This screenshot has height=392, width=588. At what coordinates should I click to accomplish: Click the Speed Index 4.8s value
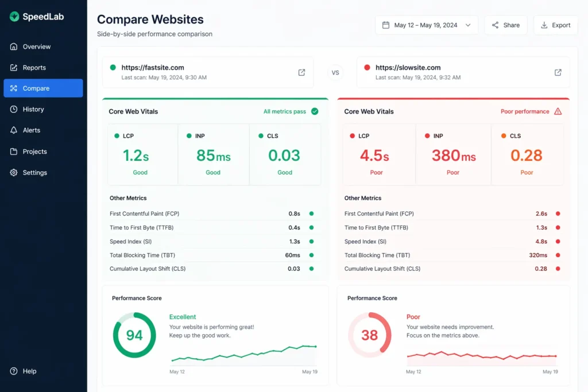pos(541,242)
